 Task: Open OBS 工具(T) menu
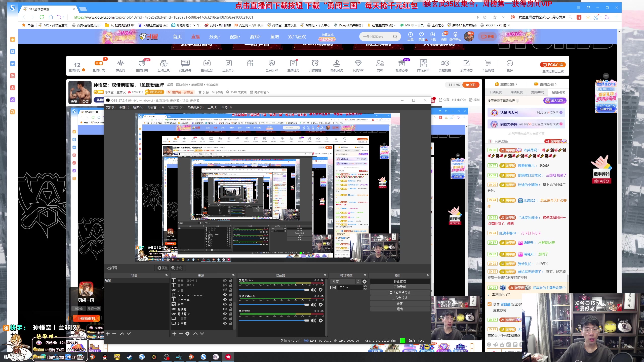(212, 107)
